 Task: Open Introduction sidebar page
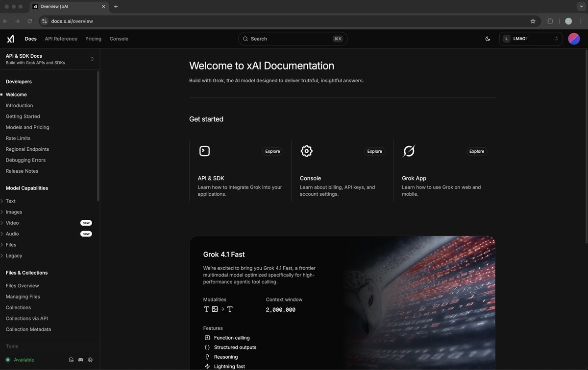click(x=19, y=105)
